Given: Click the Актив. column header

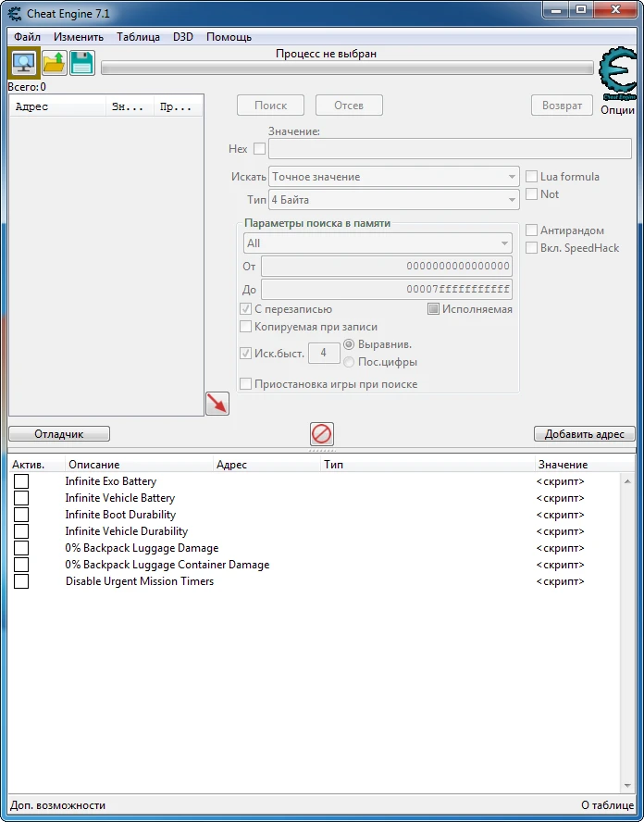Looking at the screenshot, I should point(37,465).
